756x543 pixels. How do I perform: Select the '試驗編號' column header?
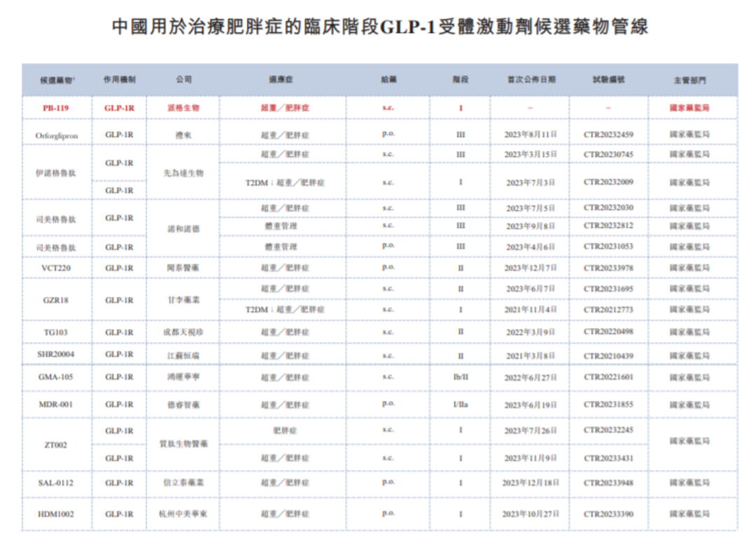pyautogui.click(x=608, y=80)
